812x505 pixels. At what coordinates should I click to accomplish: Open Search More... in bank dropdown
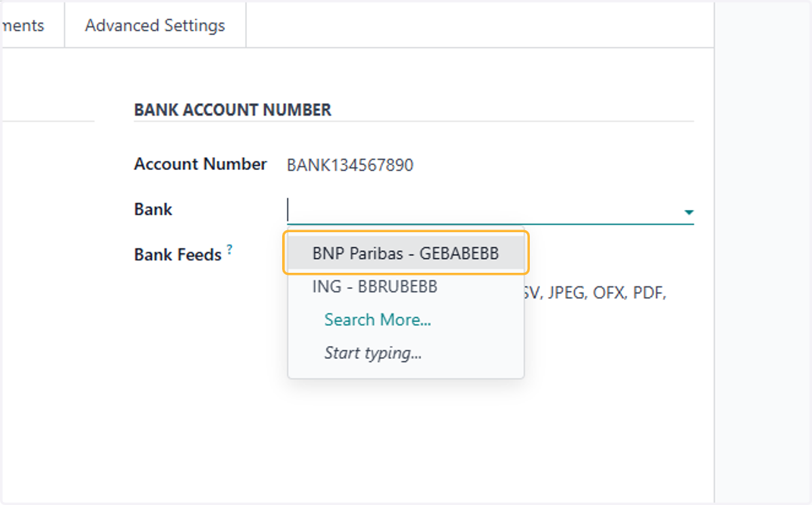pos(378,320)
